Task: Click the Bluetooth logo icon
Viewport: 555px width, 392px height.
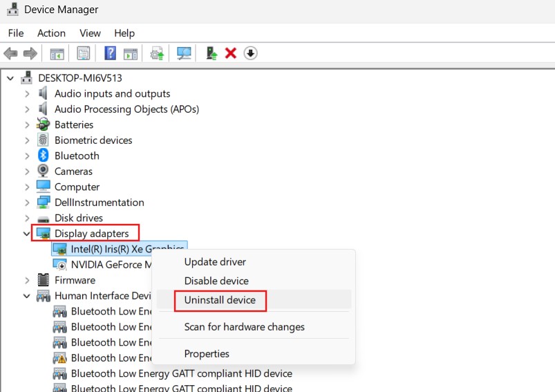Action: [43, 156]
